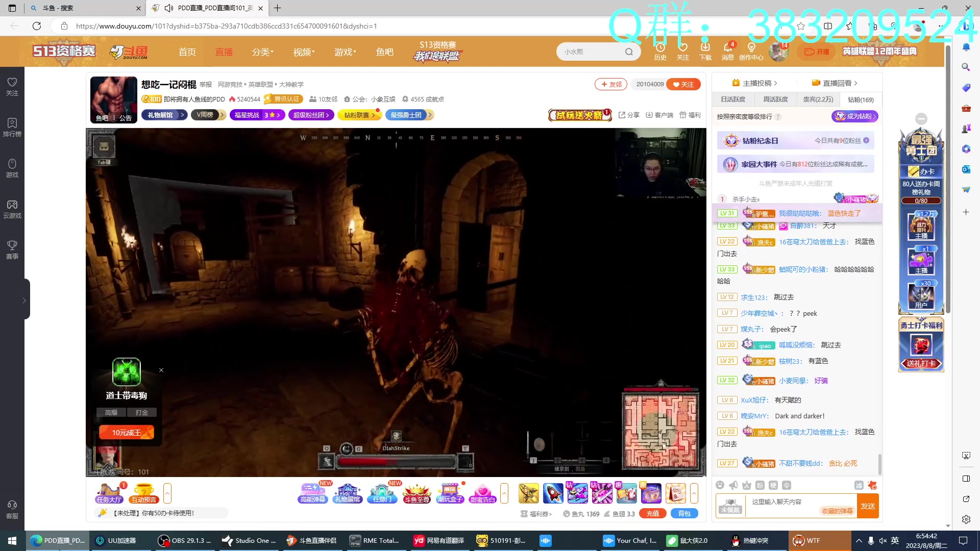Toggle 关注 follow button for streamer

[684, 84]
